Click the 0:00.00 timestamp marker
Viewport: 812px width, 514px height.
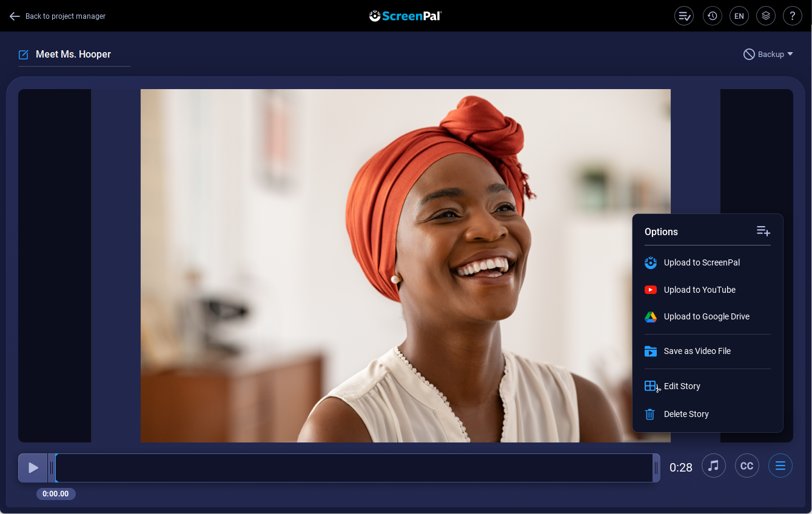[56, 494]
